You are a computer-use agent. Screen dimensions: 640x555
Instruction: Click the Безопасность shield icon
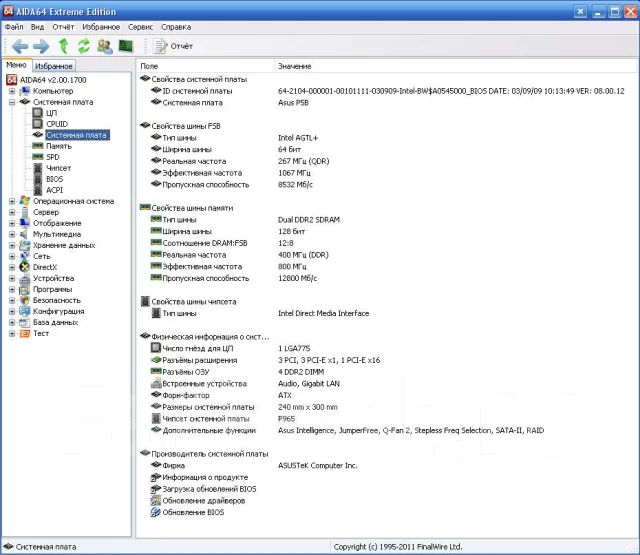pos(24,300)
